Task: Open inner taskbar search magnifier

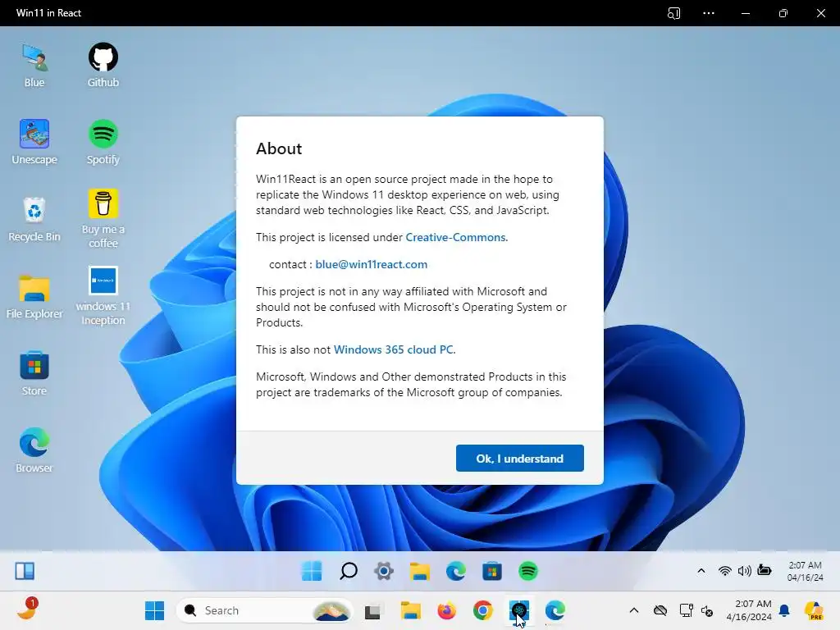Action: pyautogui.click(x=348, y=571)
